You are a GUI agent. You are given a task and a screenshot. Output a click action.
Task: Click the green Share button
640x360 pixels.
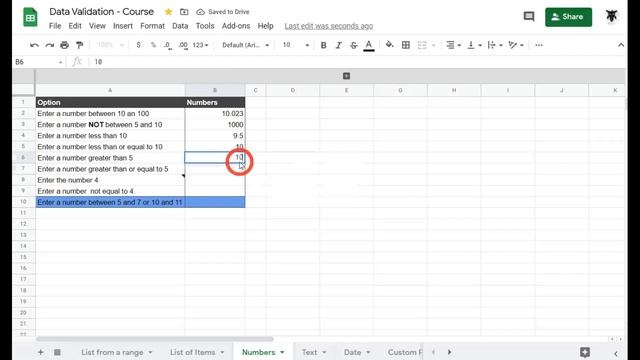pyautogui.click(x=568, y=17)
